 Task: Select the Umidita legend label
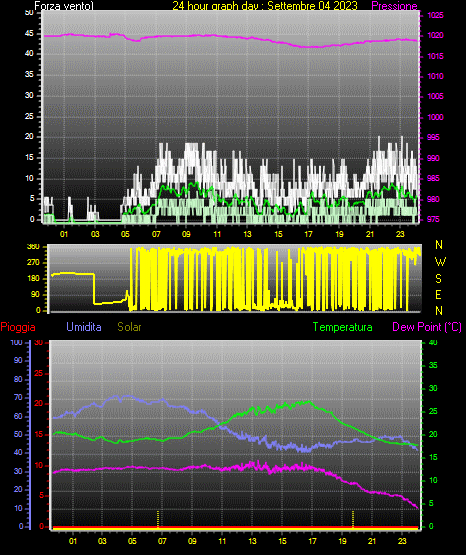point(84,327)
